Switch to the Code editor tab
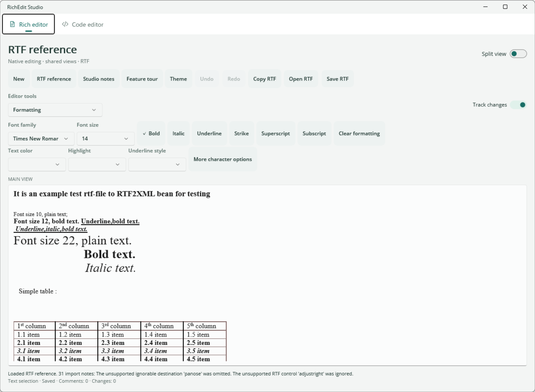The height and width of the screenshot is (392, 535). tap(83, 24)
